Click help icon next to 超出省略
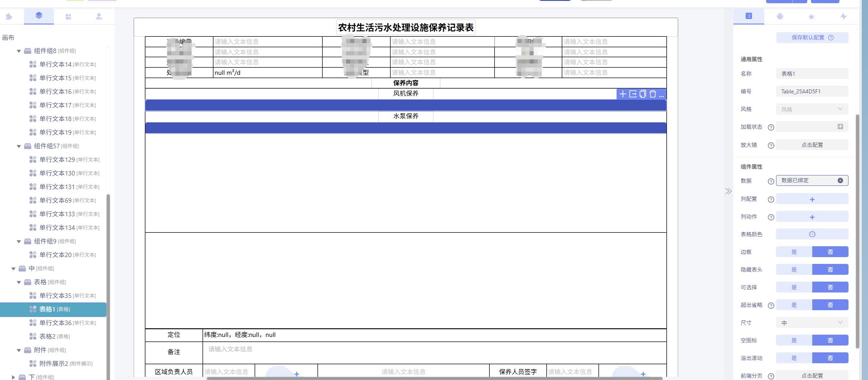 click(771, 306)
